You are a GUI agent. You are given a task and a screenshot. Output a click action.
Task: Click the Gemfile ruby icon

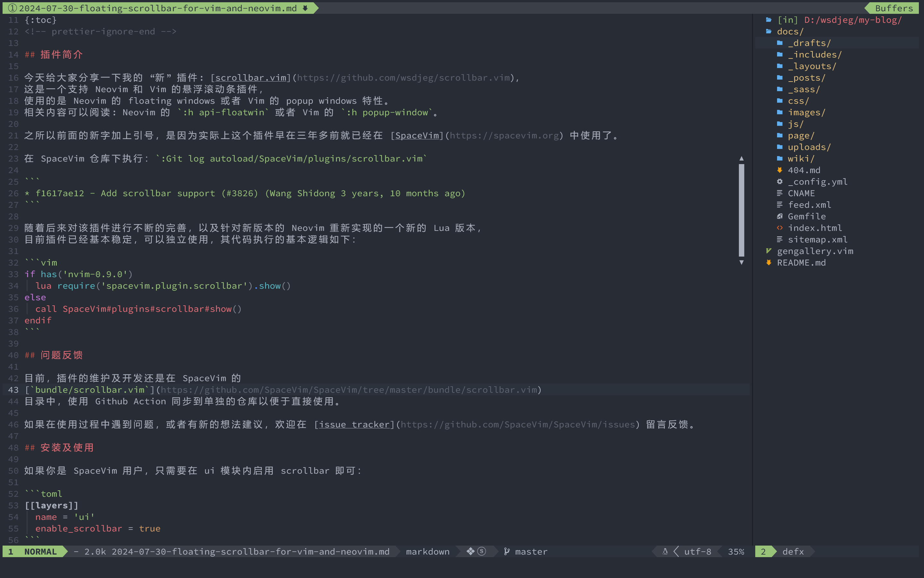[x=780, y=216]
